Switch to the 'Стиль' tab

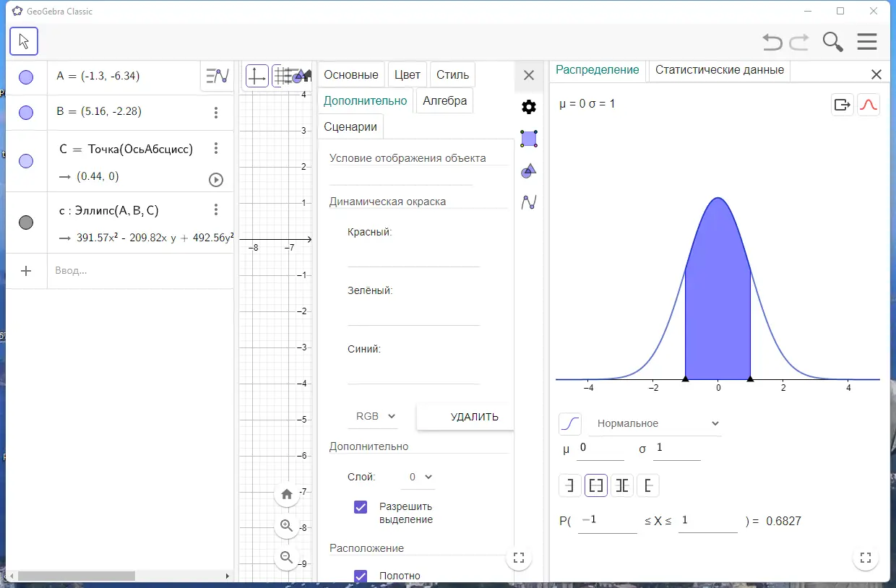(x=452, y=74)
